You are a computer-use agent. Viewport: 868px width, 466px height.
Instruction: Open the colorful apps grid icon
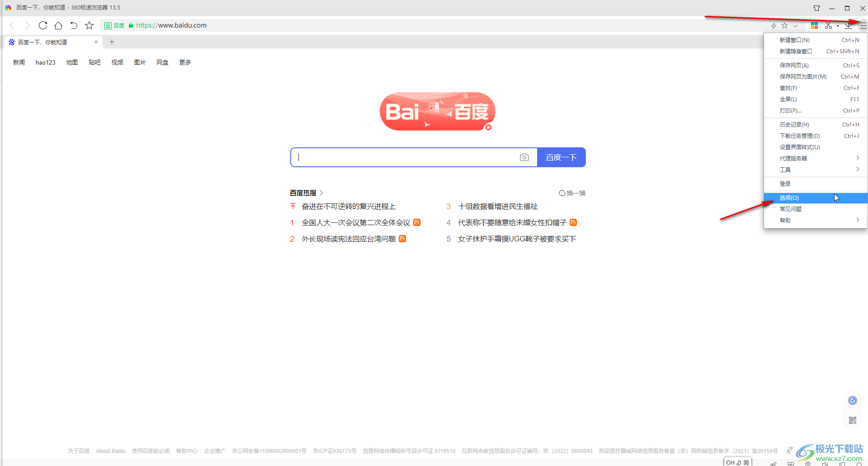(814, 26)
